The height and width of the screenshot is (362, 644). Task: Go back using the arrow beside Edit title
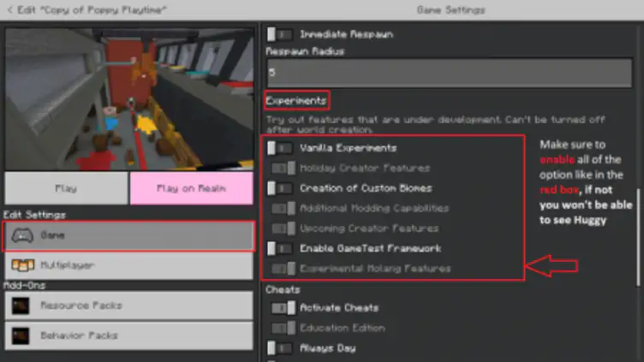coord(10,9)
